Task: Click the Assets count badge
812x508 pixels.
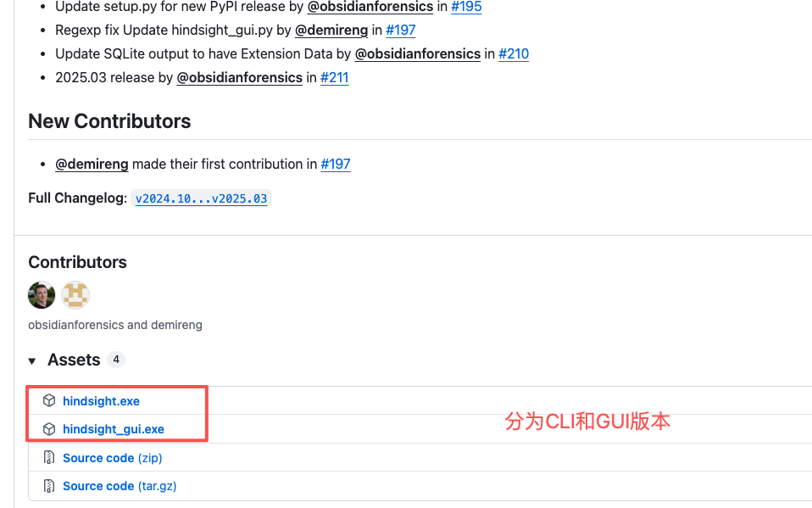Action: (116, 360)
